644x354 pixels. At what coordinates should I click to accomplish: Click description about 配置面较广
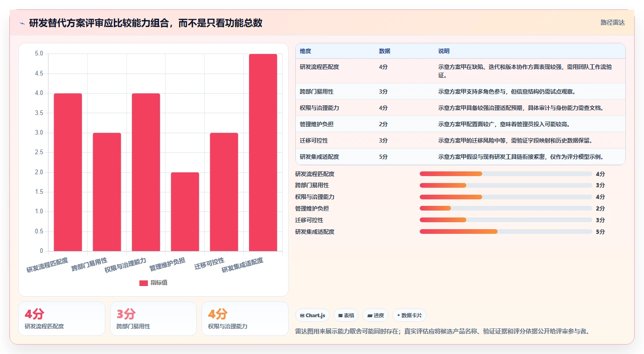(504, 124)
